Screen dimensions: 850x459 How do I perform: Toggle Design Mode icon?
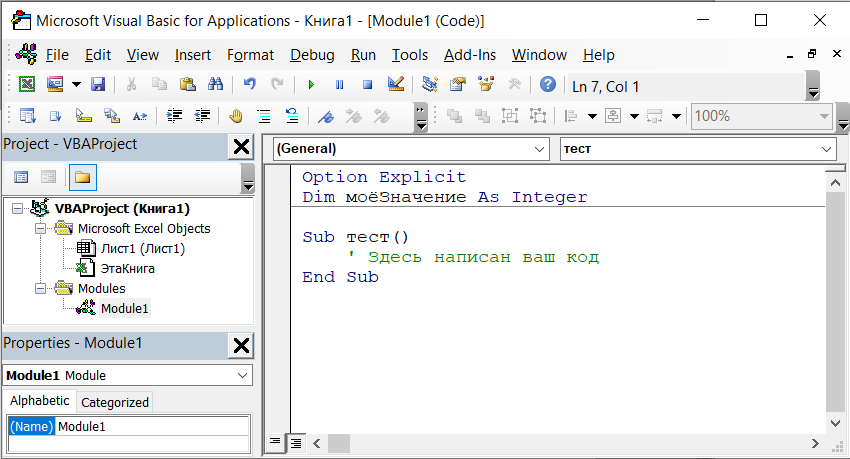click(396, 84)
